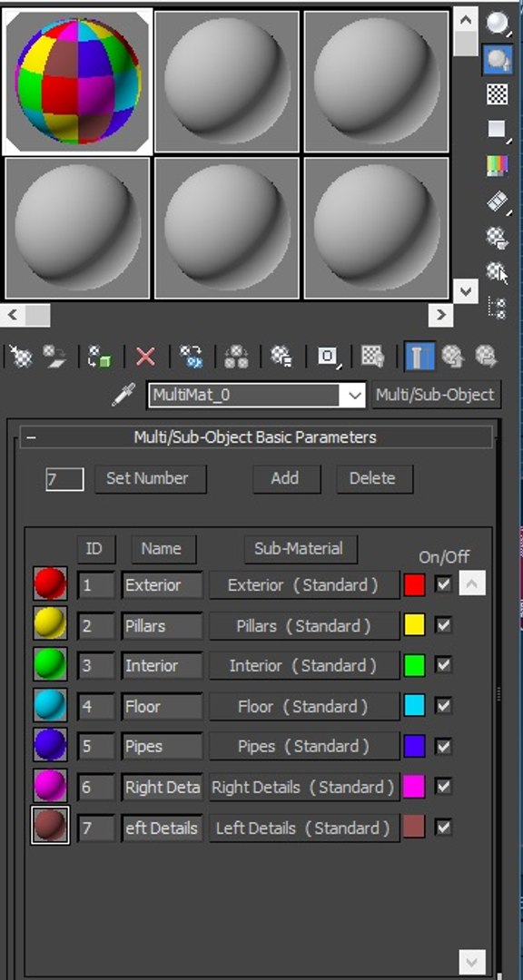523x980 pixels.
Task: Click Assign Material to Selection icon
Action: [x=100, y=357]
